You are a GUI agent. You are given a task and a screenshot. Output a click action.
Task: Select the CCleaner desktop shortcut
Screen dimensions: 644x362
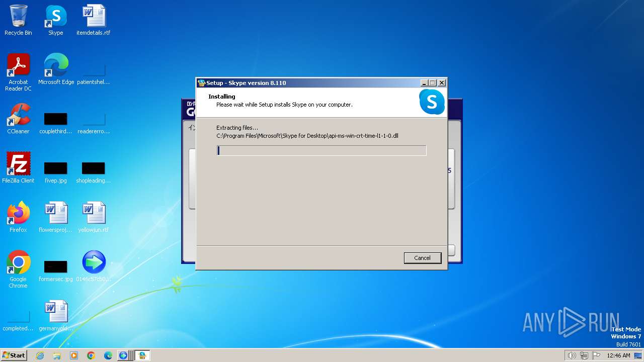click(18, 119)
